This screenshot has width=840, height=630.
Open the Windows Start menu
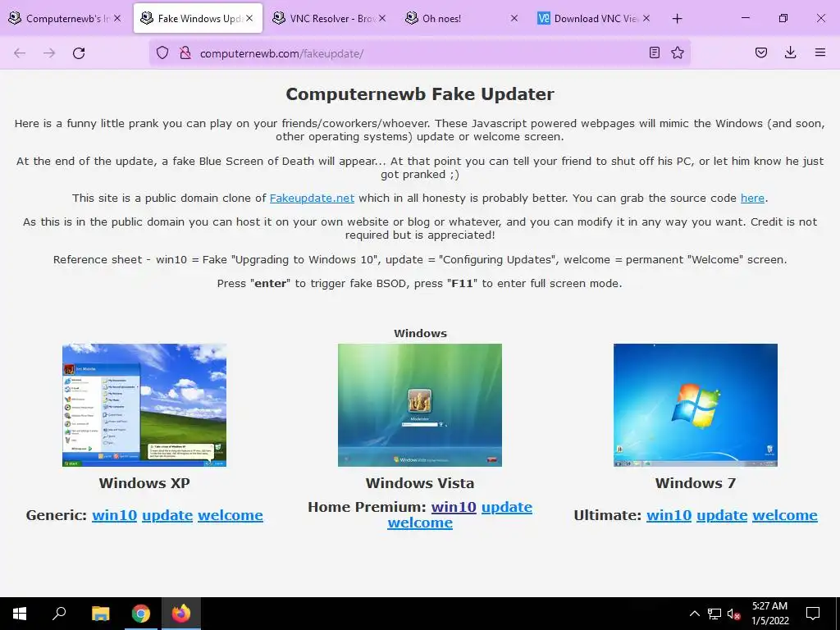point(20,614)
